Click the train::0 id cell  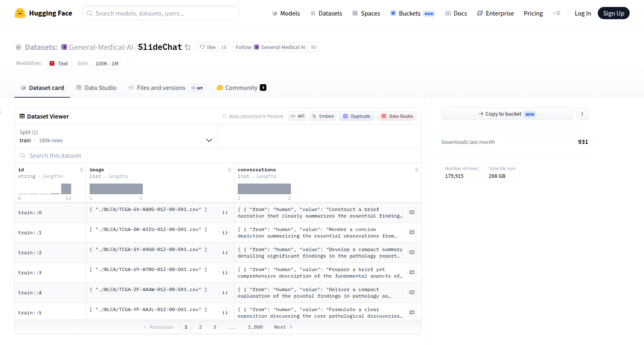pos(50,213)
